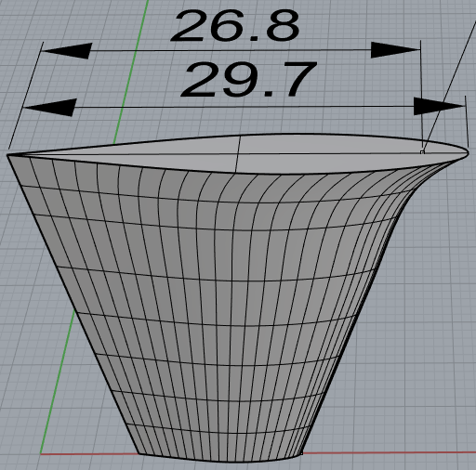
Task: Pick the small square point marker on rim
Action: (422, 152)
